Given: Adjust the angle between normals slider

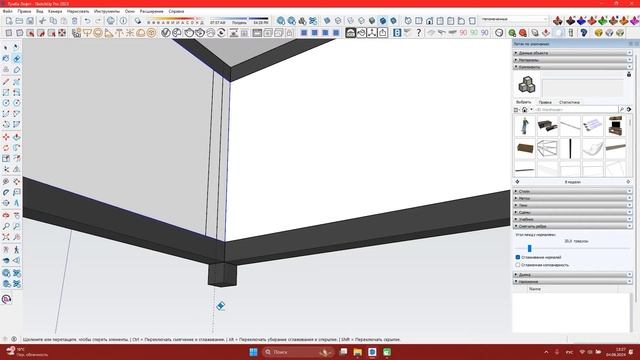Looking at the screenshot, I should (x=529, y=248).
